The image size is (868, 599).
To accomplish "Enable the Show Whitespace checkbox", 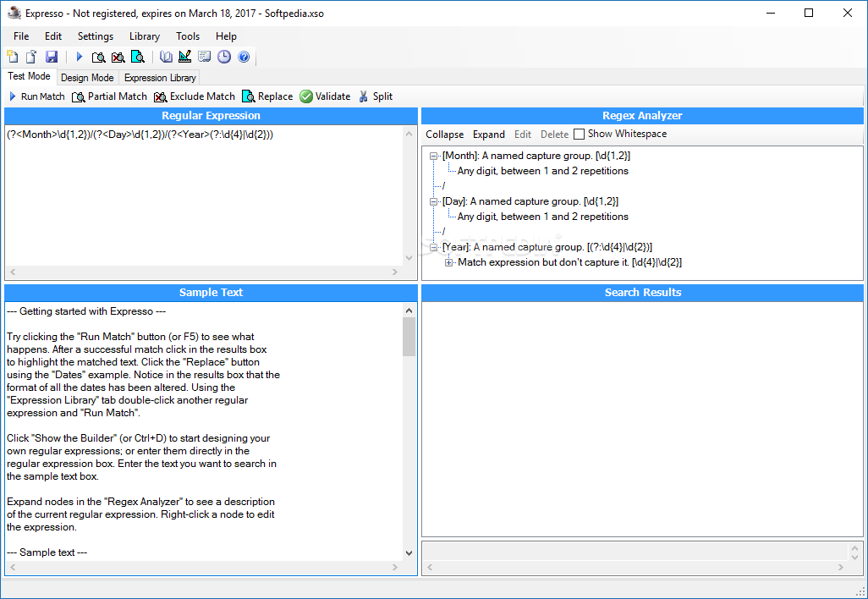I will [579, 134].
